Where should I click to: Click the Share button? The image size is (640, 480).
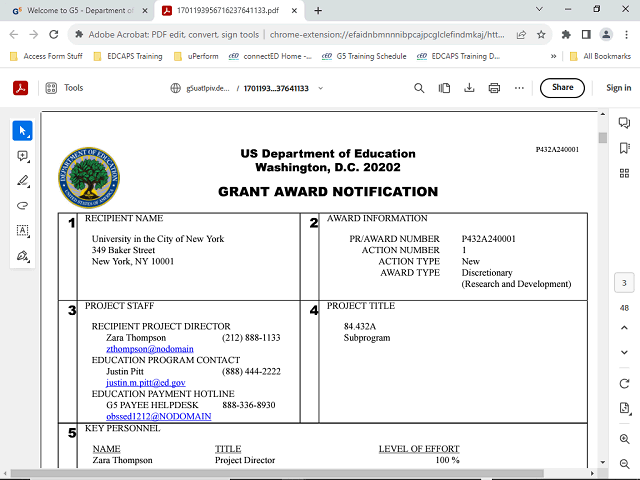pyautogui.click(x=562, y=88)
